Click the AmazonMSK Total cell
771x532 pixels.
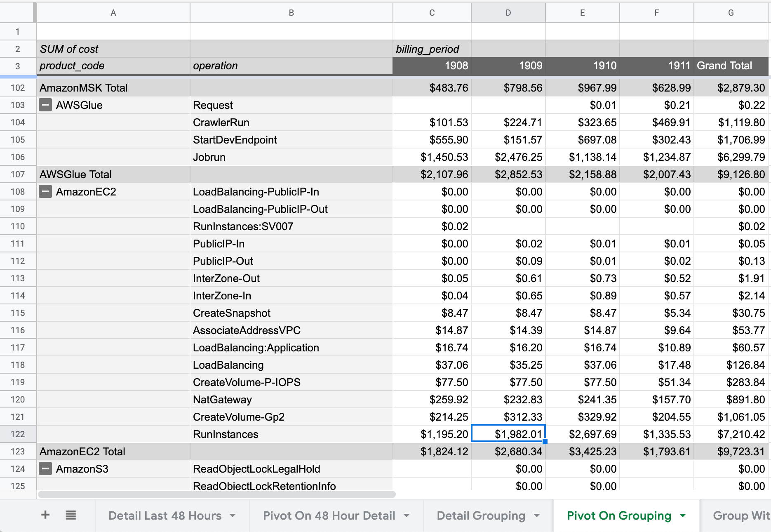(x=113, y=88)
